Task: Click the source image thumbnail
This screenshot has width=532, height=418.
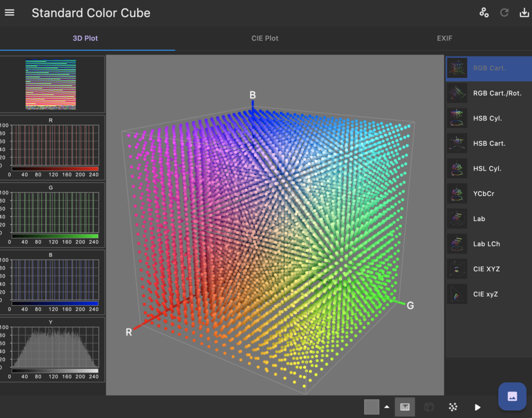Action: click(x=51, y=85)
